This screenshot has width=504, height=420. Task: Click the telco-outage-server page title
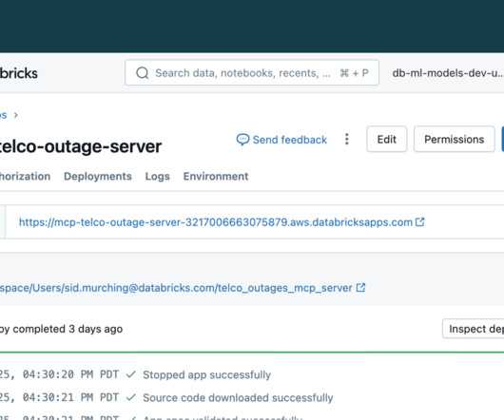tap(81, 146)
